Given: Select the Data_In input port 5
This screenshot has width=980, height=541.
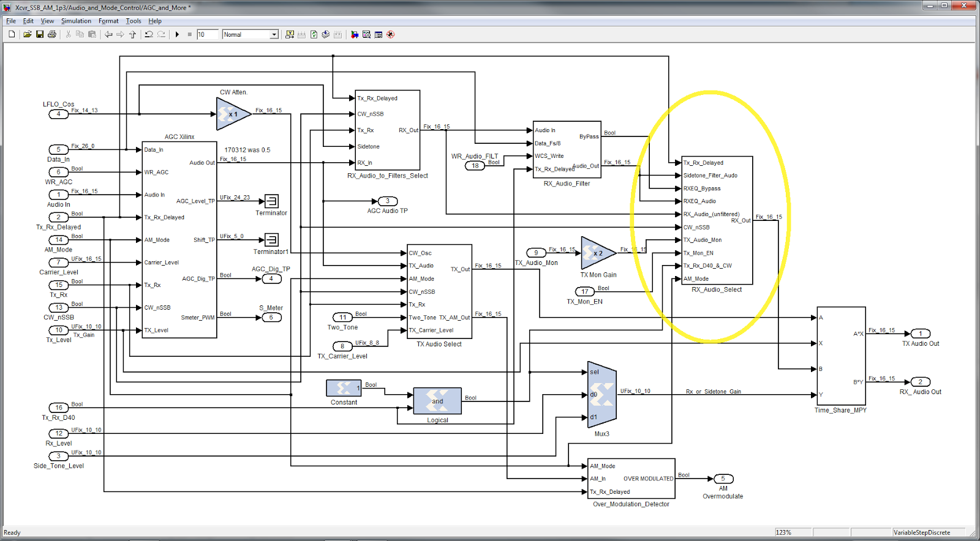Looking at the screenshot, I should click(58, 149).
